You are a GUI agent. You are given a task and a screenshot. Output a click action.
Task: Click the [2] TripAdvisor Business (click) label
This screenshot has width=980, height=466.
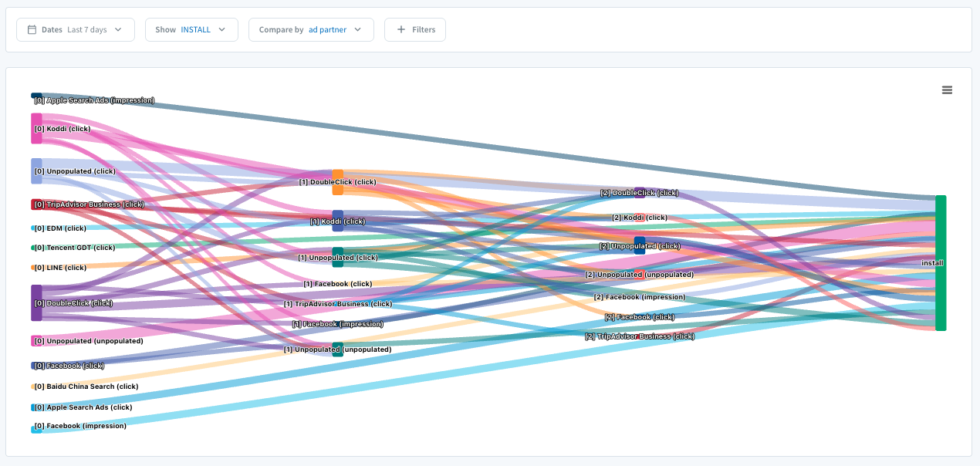tap(640, 336)
